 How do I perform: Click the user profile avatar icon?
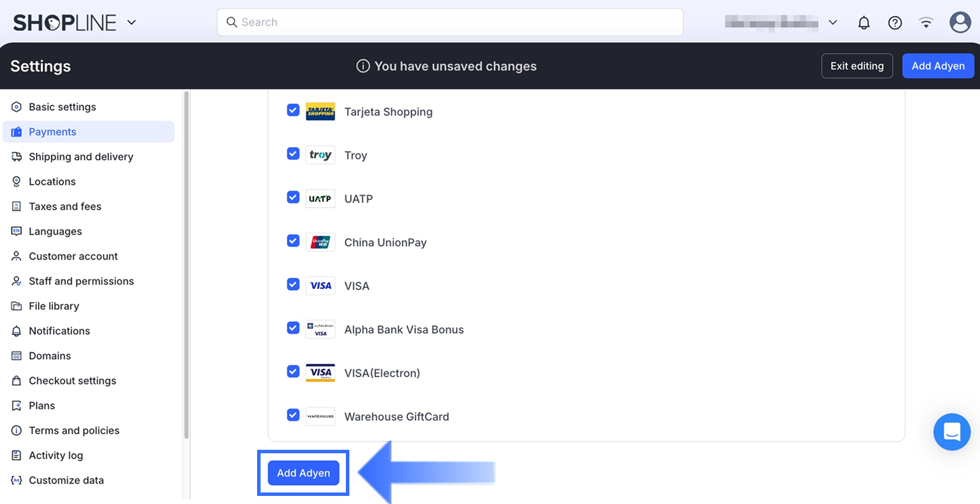[960, 22]
